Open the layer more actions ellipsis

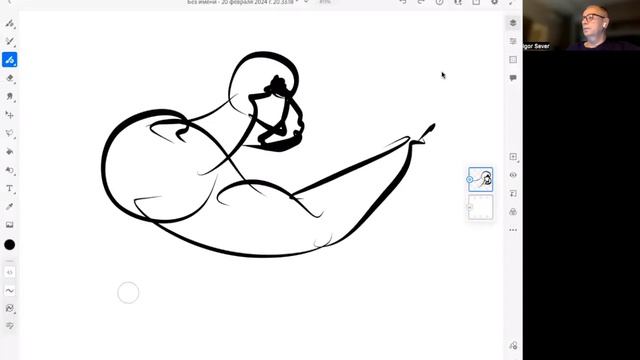tap(513, 230)
